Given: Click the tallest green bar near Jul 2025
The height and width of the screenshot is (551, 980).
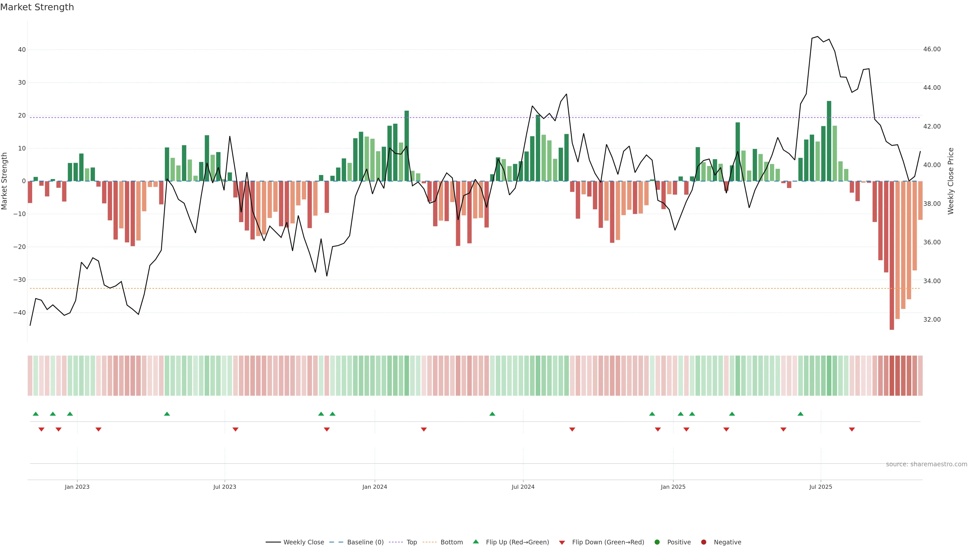Looking at the screenshot, I should tap(829, 141).
